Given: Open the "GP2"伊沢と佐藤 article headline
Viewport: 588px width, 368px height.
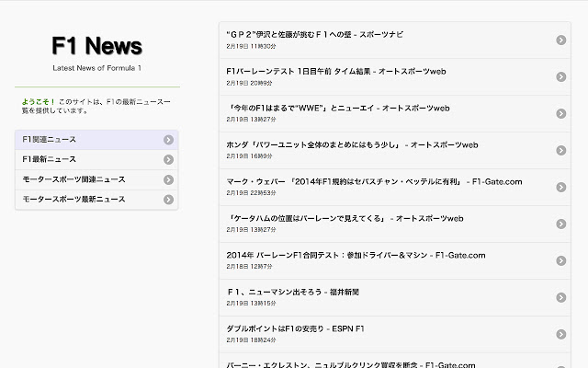Looking at the screenshot, I should click(x=314, y=35).
